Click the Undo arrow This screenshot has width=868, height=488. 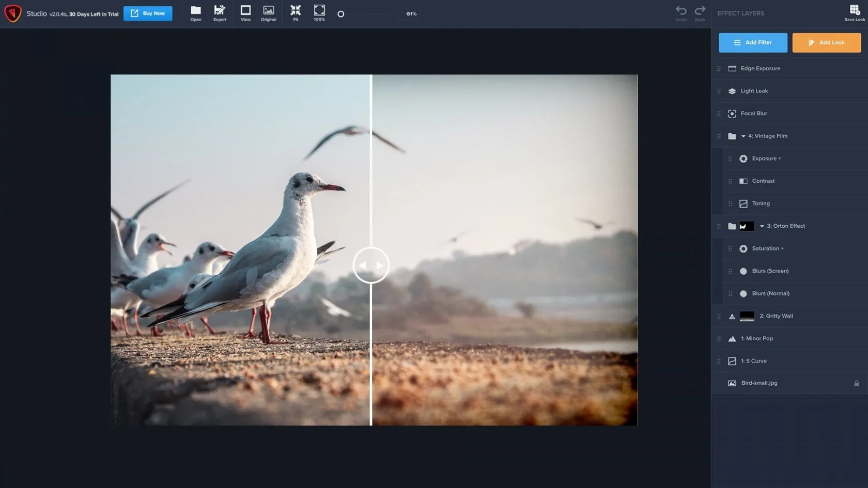681,11
